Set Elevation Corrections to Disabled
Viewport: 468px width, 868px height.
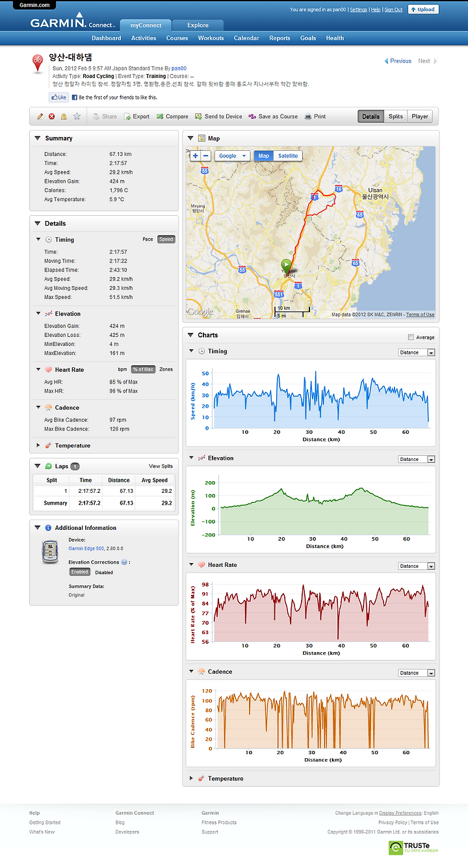click(104, 572)
